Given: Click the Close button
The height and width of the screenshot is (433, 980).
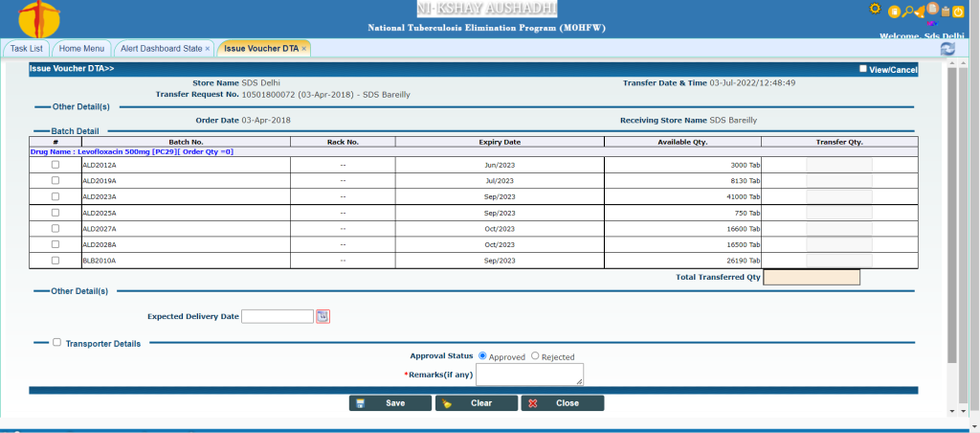Looking at the screenshot, I should pyautogui.click(x=563, y=403).
